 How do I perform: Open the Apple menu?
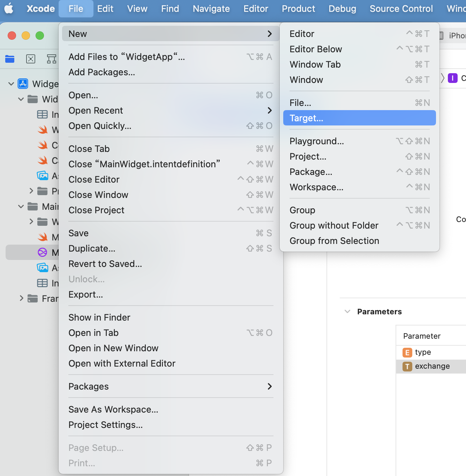[9, 8]
